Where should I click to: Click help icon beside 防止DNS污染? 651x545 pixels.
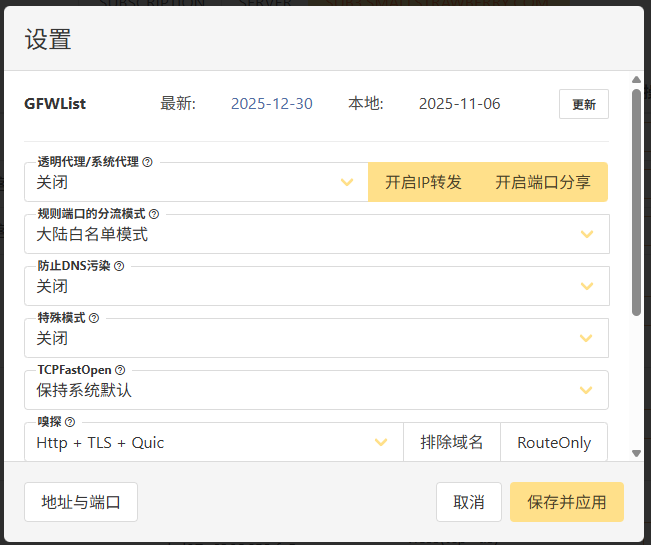(119, 266)
